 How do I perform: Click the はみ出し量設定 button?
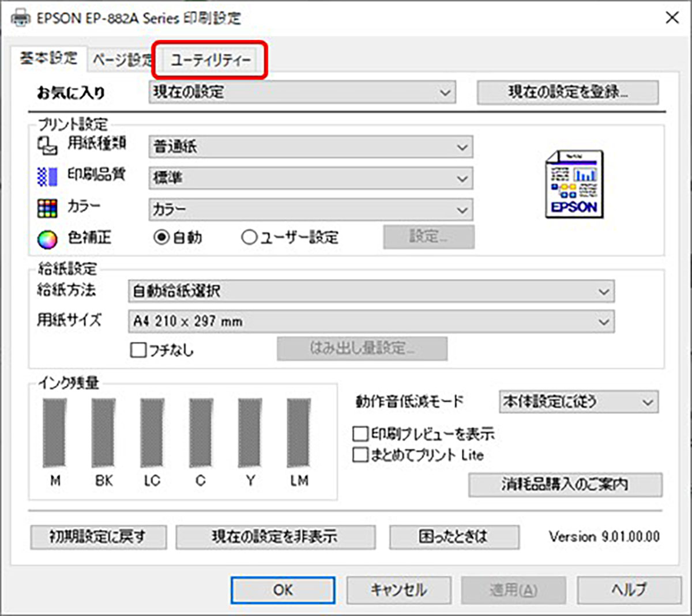point(362,349)
